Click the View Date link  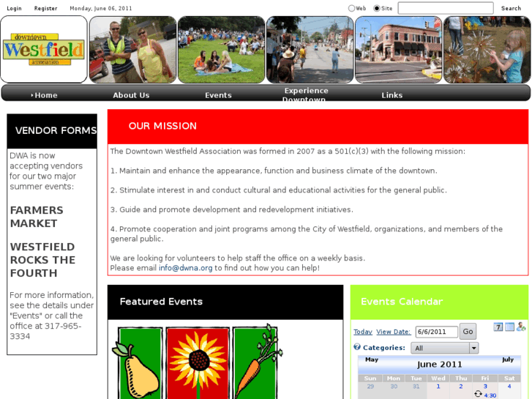[393, 332]
